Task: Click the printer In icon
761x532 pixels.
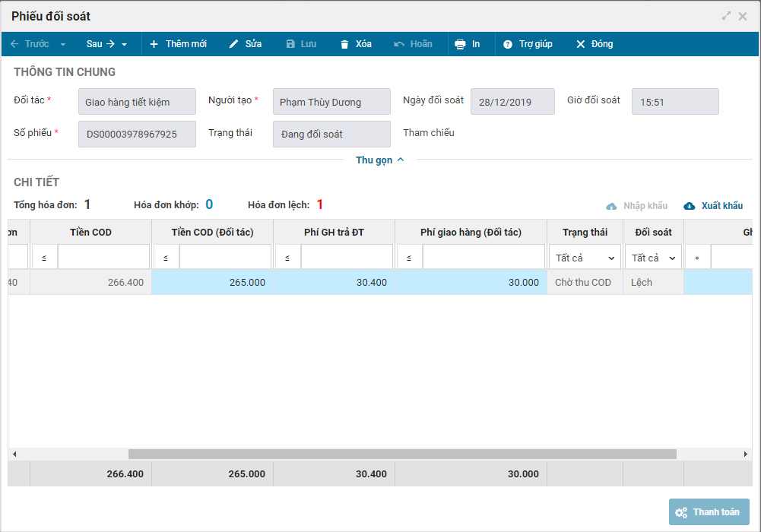Action: click(x=460, y=44)
